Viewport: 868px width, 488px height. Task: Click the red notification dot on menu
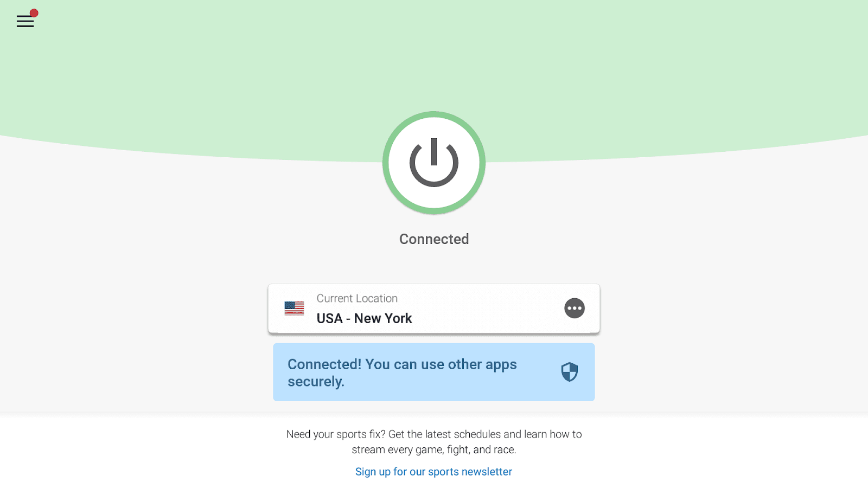point(34,13)
